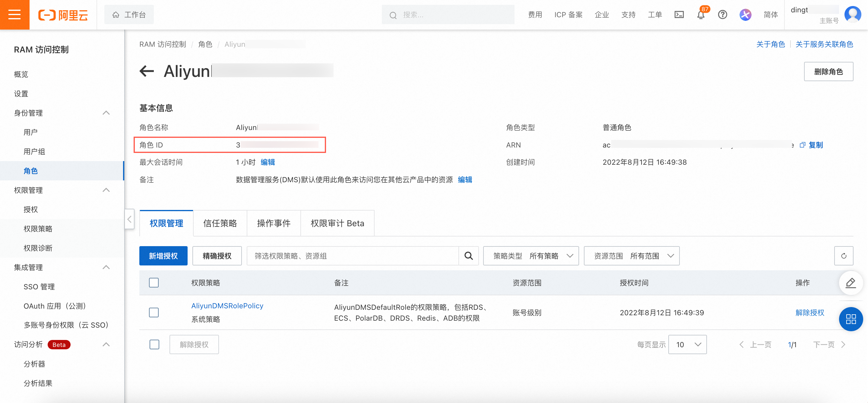Viewport: 868px width, 403px height.
Task: Click the disabled bulk 解除授权 button
Action: click(194, 344)
